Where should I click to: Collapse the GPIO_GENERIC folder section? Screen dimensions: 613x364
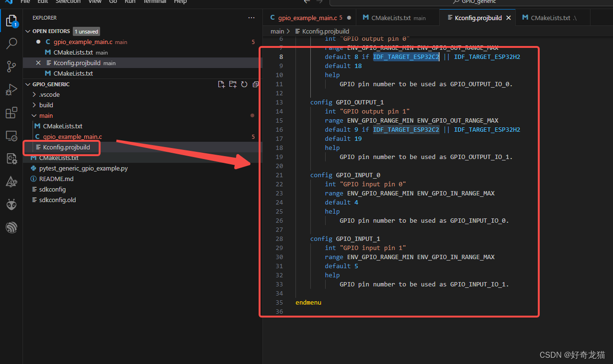(x=27, y=84)
